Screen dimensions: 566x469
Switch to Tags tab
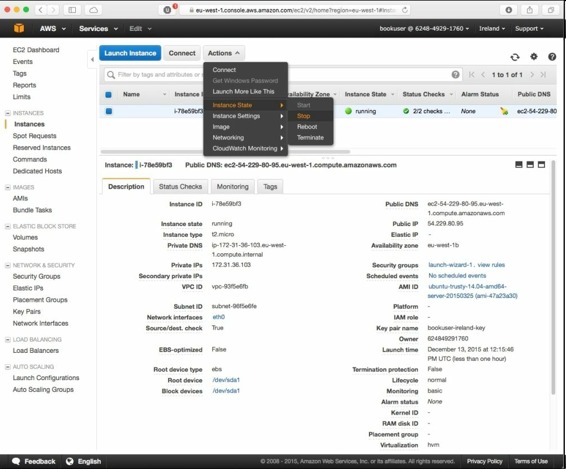(270, 186)
